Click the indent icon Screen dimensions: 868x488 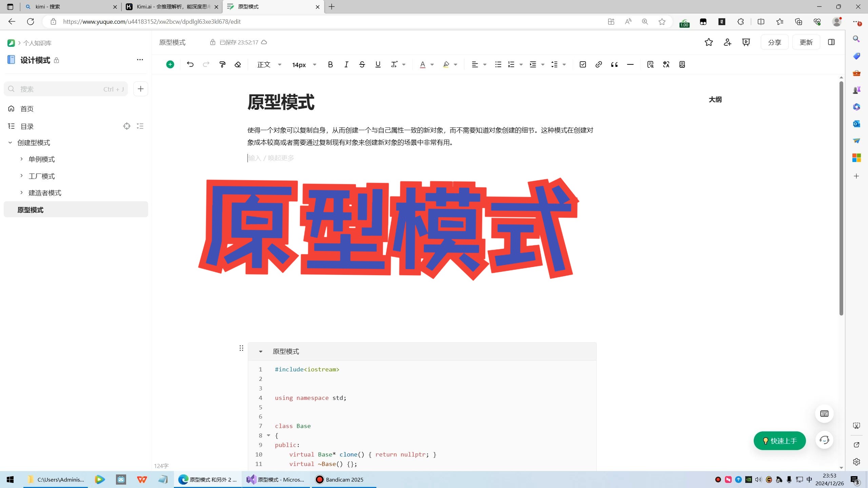coord(533,64)
